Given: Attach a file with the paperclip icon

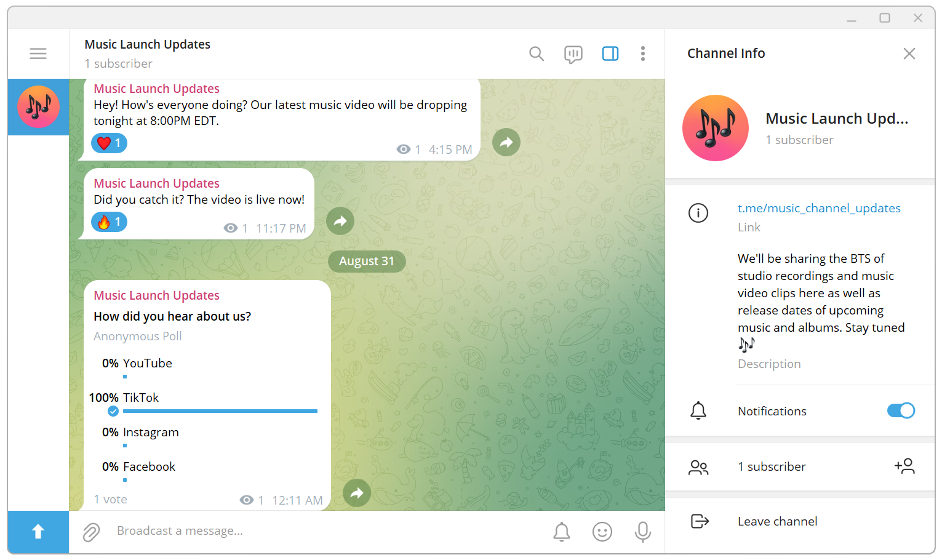Looking at the screenshot, I should 91,532.
